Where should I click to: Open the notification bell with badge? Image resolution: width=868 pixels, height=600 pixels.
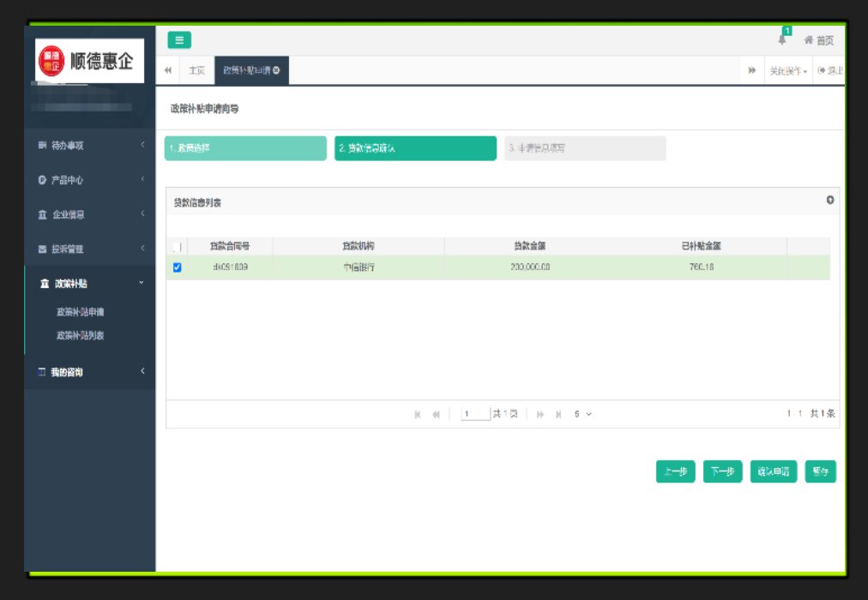[782, 39]
